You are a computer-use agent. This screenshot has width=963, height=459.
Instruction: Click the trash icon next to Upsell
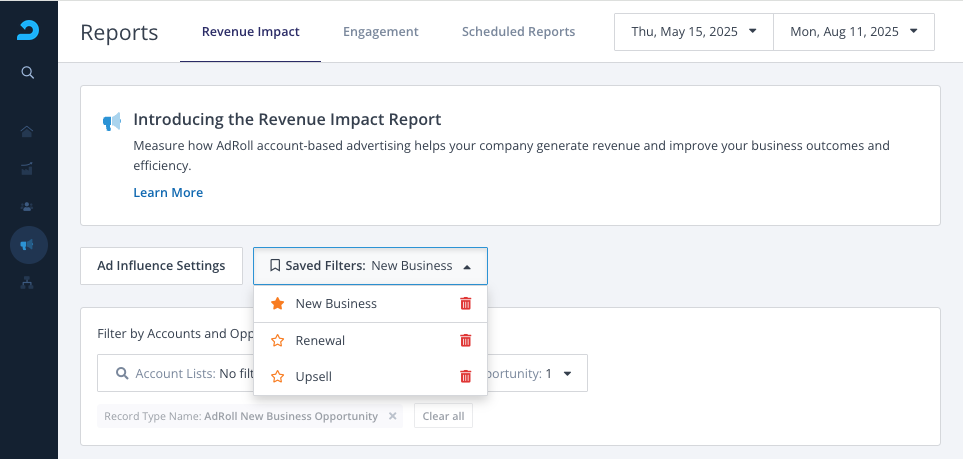point(465,377)
